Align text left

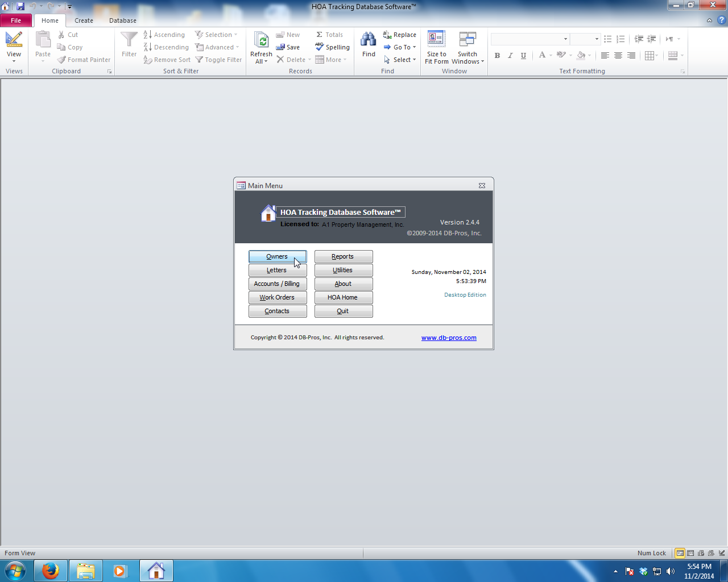coord(605,55)
